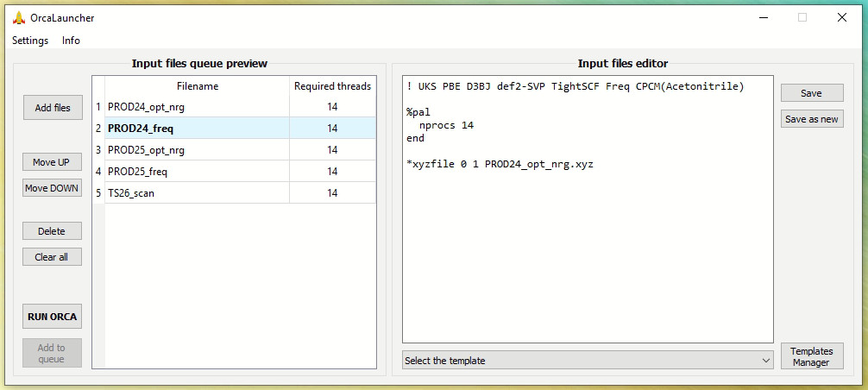
Task: Save the current input file
Action: click(x=812, y=93)
